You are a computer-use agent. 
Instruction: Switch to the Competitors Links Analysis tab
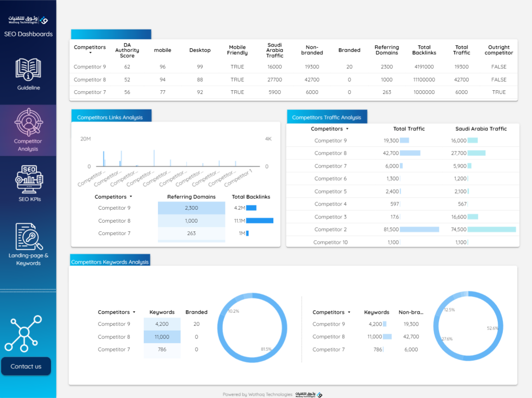click(110, 117)
